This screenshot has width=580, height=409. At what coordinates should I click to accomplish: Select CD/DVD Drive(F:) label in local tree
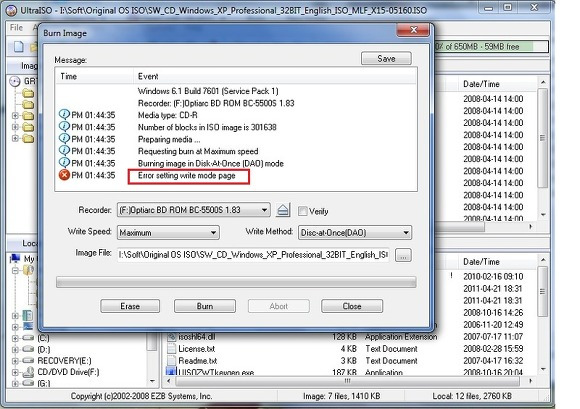pyautogui.click(x=68, y=372)
